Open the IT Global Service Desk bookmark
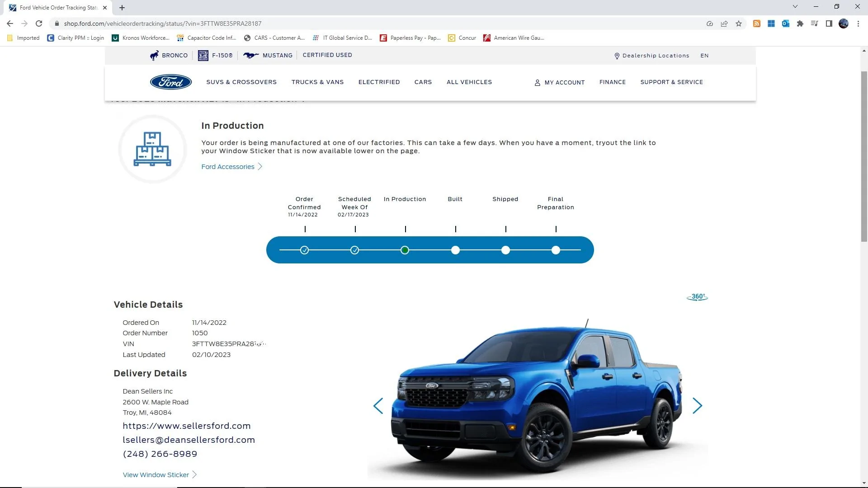The image size is (868, 488). tap(342, 38)
